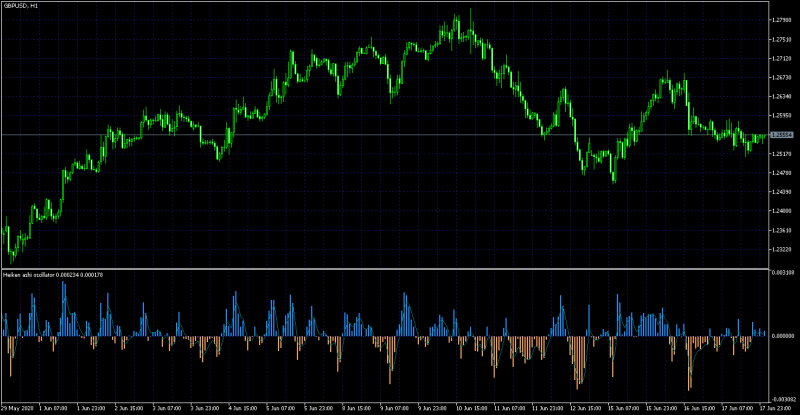Click the 1.23220 price scale label
This screenshot has width=800, height=415.
(x=781, y=249)
